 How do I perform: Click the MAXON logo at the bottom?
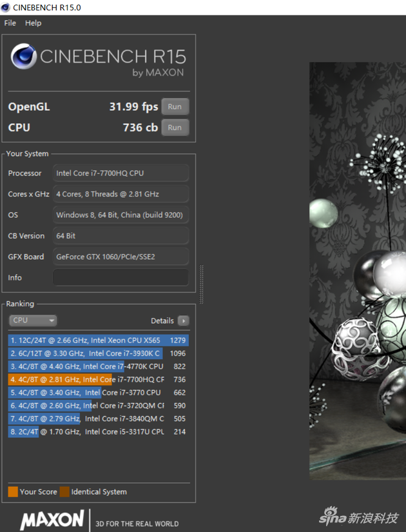click(x=52, y=520)
